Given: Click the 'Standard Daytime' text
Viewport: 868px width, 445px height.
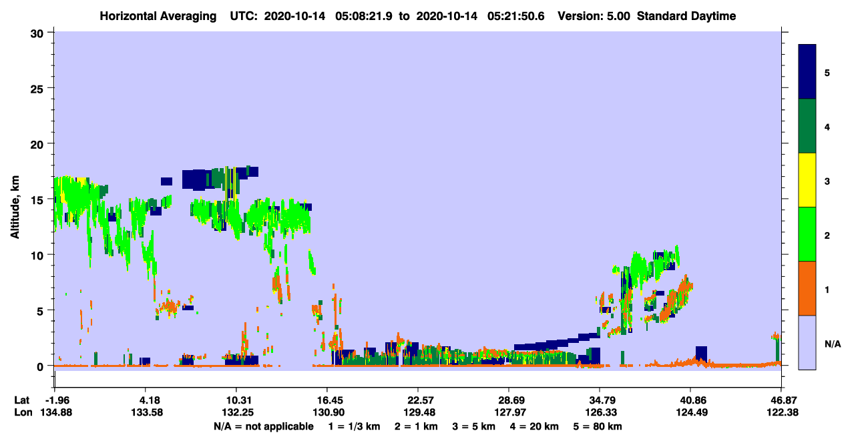Looking at the screenshot, I should coord(686,16).
